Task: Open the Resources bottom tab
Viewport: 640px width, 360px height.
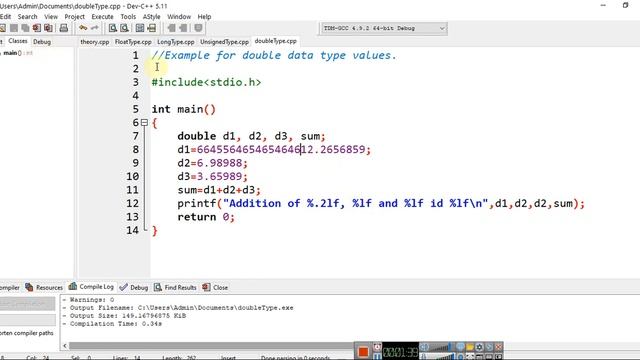Action: pos(44,287)
